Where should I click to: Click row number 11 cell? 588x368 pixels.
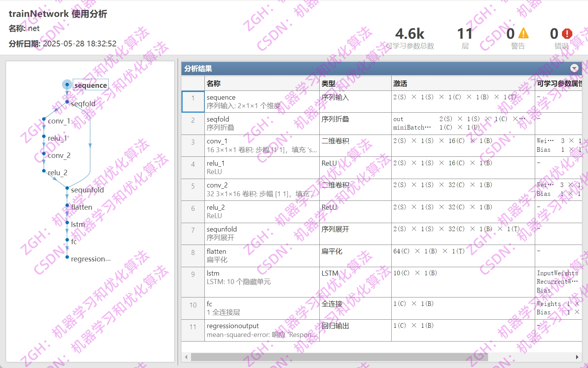click(193, 330)
